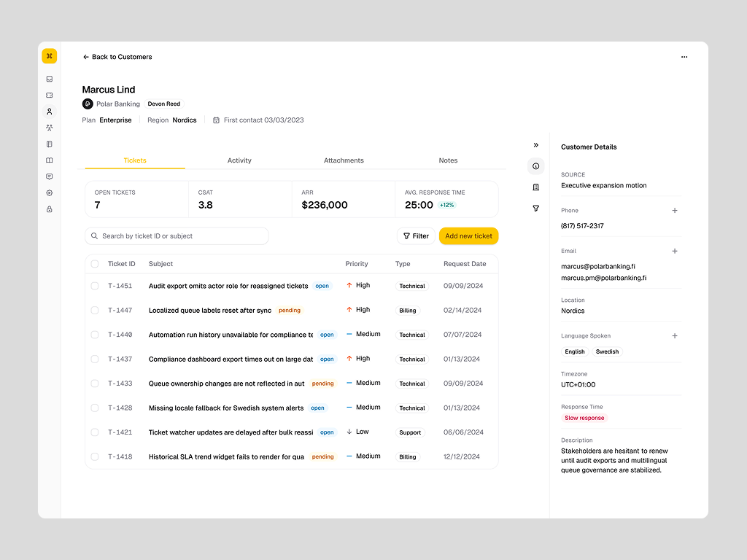The image size is (747, 560).
Task: Switch to the Attachments tab
Action: pos(344,160)
